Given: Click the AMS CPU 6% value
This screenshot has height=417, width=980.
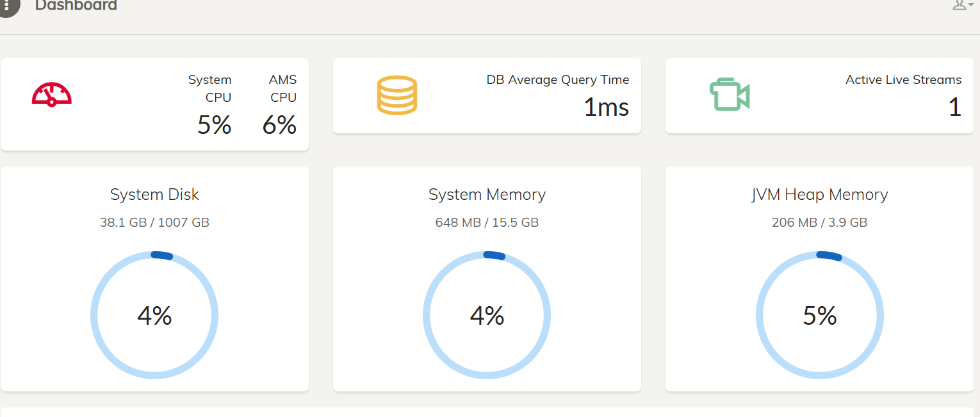Looking at the screenshot, I should (279, 124).
